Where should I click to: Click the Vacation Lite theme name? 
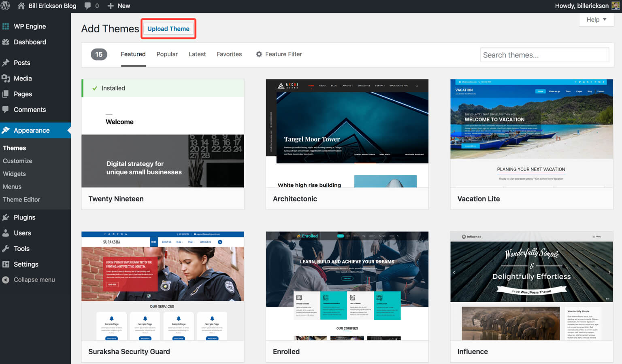[x=479, y=199]
